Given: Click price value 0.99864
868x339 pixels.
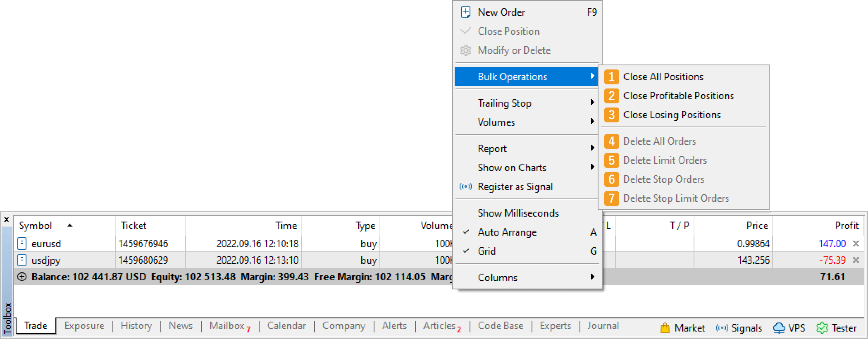Looking at the screenshot, I should coord(753,244).
